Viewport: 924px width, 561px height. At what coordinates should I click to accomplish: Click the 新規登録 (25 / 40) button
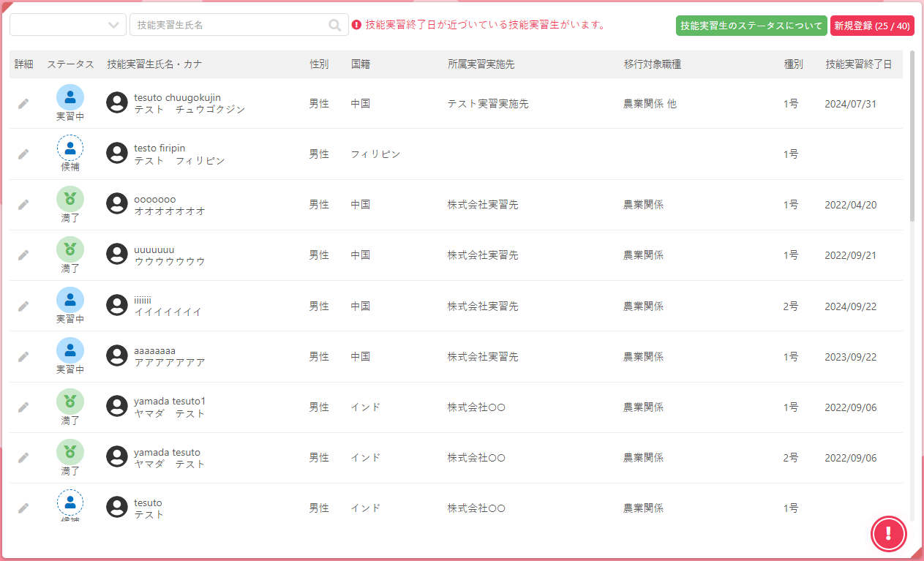click(872, 26)
